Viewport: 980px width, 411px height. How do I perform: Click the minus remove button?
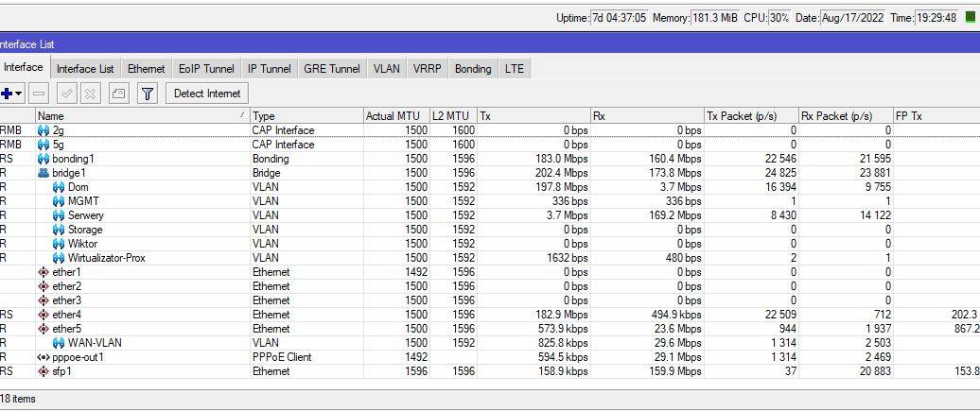tap(40, 94)
